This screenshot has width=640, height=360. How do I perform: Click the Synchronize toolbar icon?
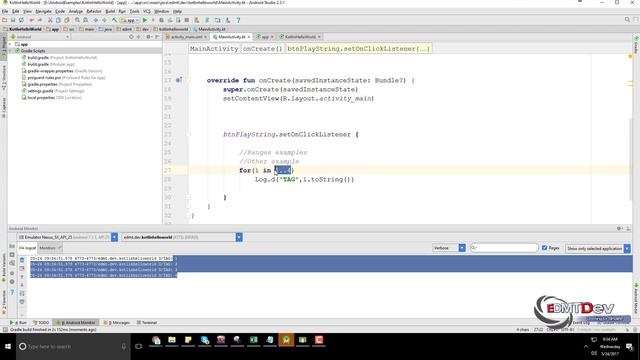click(21, 20)
